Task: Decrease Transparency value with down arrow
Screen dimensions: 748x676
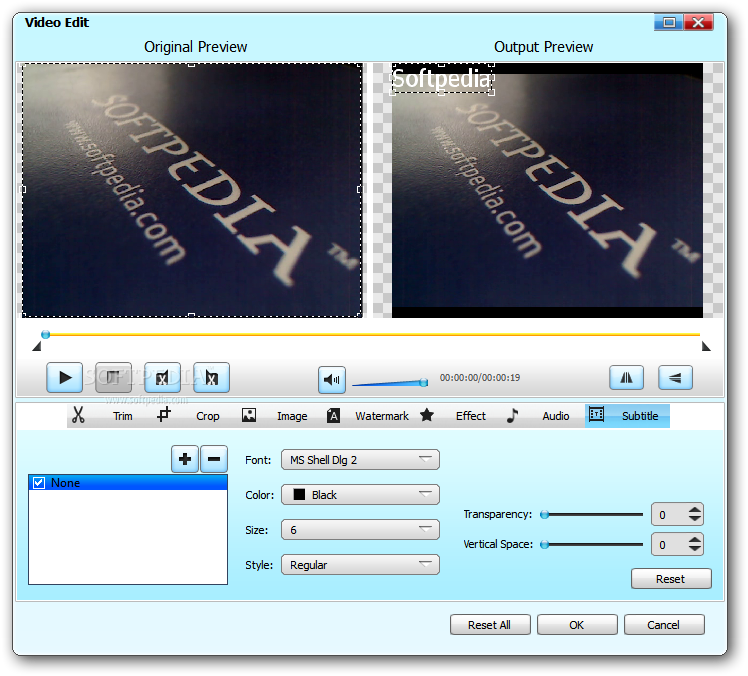Action: coord(695,519)
